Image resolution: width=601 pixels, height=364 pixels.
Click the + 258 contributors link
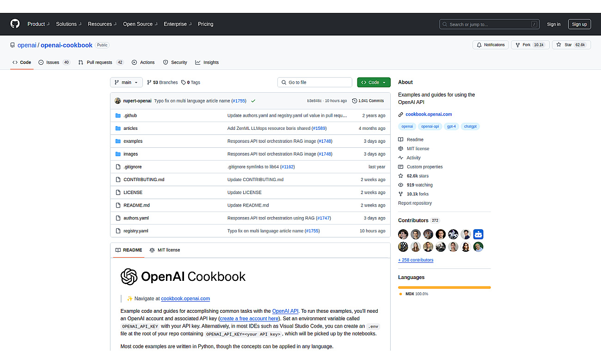point(416,260)
